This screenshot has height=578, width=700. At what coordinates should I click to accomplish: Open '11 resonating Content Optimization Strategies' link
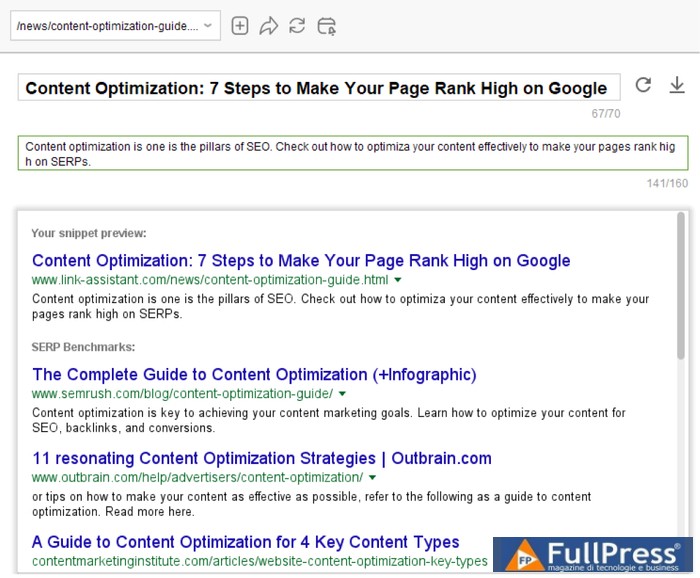click(262, 459)
